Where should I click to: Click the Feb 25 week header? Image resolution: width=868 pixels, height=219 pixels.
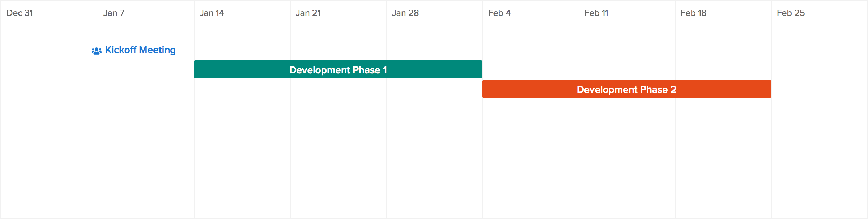[791, 13]
